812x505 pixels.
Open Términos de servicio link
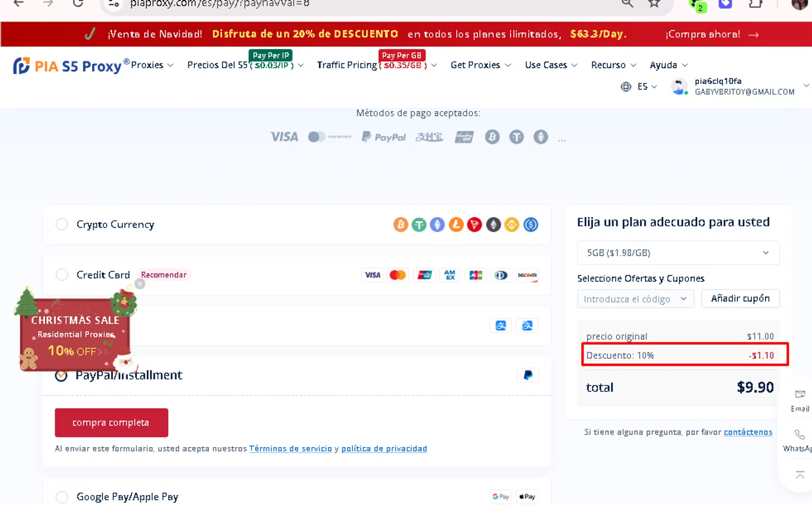[290, 449]
